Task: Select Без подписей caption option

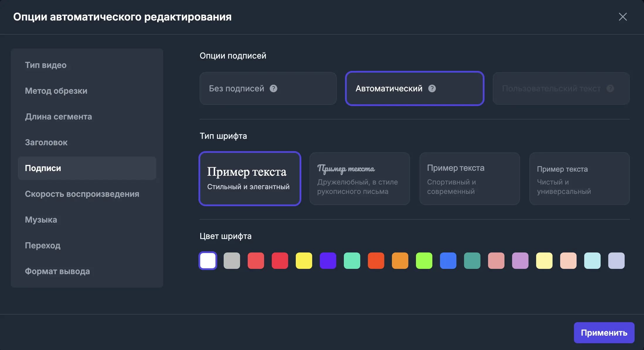Action: [x=236, y=88]
